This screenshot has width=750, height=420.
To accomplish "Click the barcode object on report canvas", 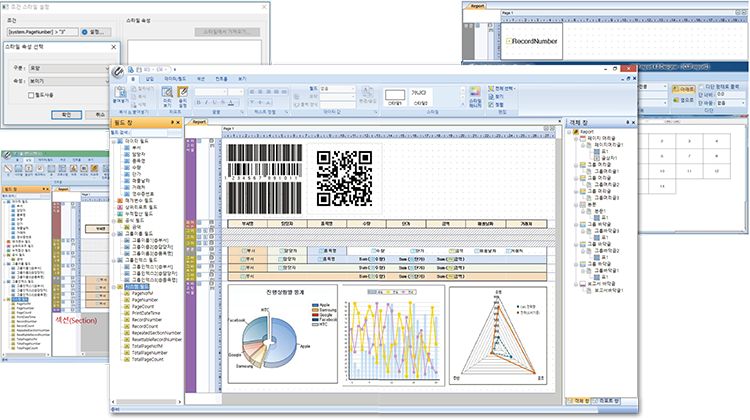I will [x=264, y=179].
